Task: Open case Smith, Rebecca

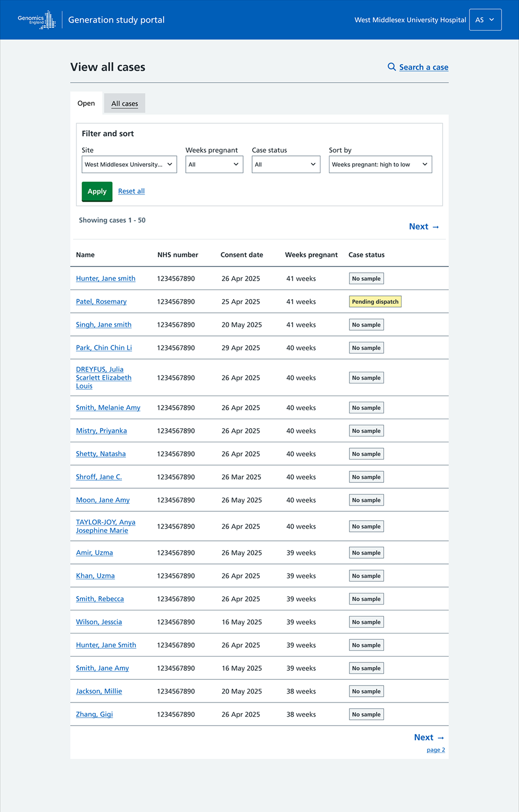Action: [100, 599]
